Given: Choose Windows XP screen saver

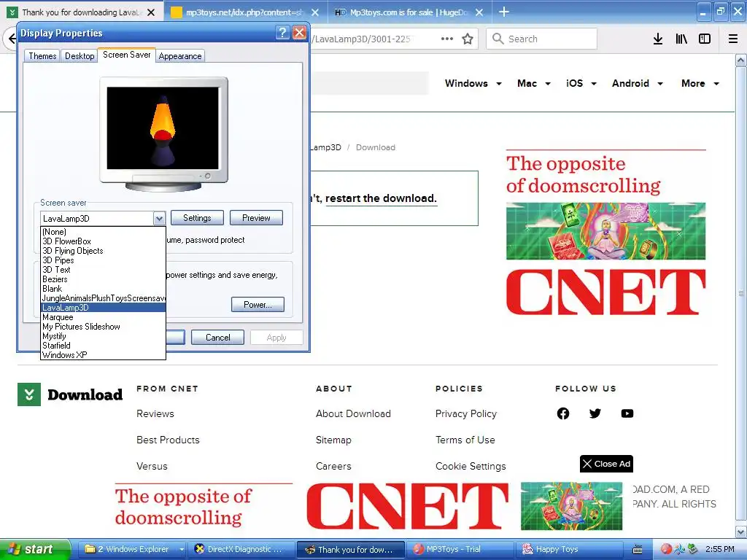Looking at the screenshot, I should [103, 355].
